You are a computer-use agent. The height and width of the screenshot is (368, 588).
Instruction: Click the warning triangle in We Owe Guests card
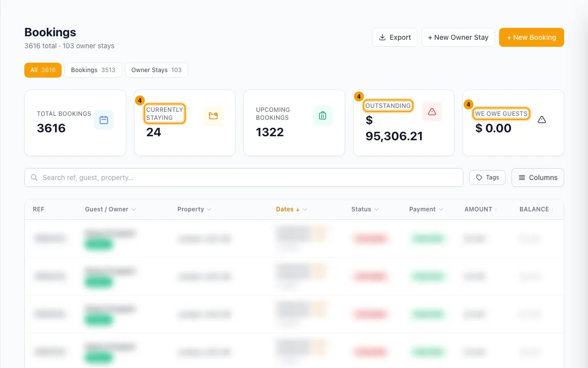(x=541, y=120)
